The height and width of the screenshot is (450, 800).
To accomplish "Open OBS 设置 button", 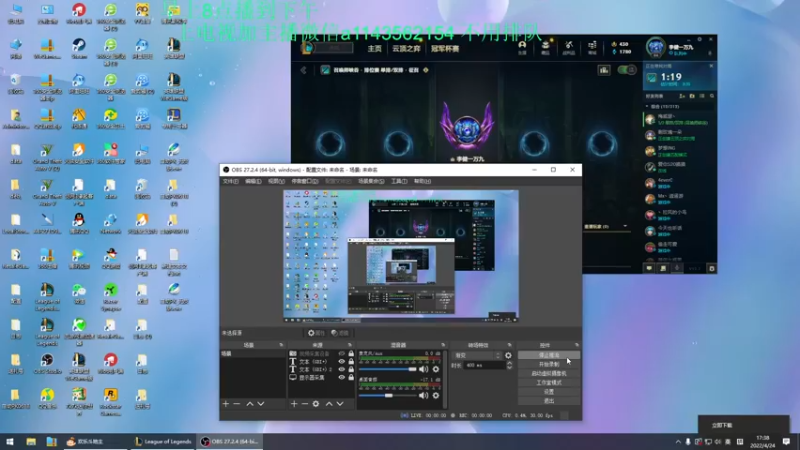I will click(549, 392).
